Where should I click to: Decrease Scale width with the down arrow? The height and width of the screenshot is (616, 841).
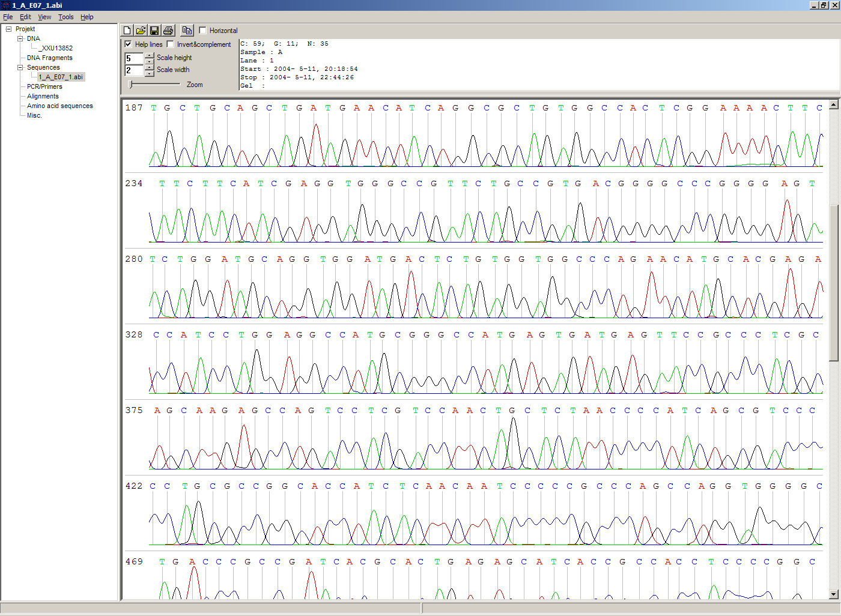(150, 73)
